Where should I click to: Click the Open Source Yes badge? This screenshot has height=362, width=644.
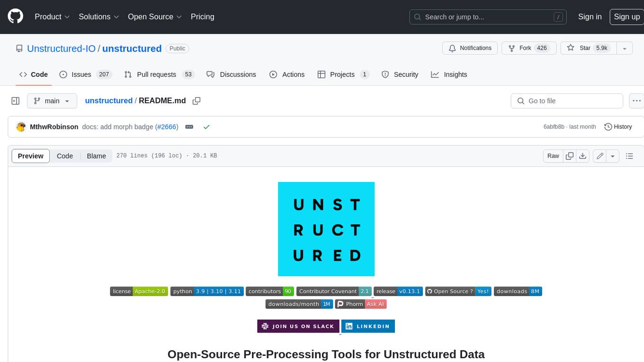(x=458, y=291)
